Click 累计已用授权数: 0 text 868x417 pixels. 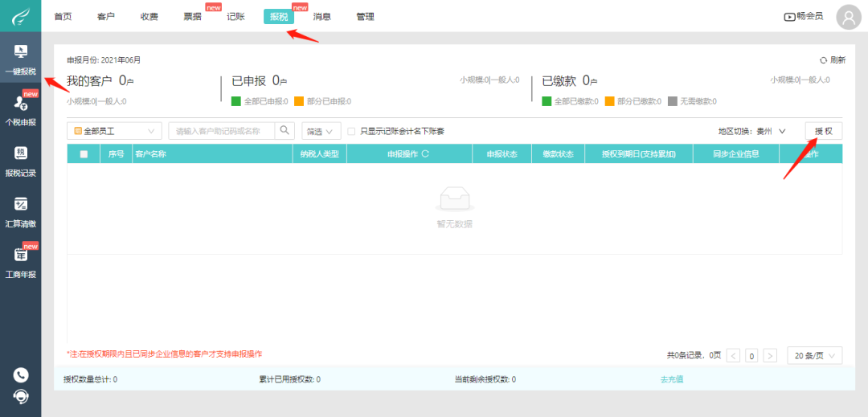290,379
